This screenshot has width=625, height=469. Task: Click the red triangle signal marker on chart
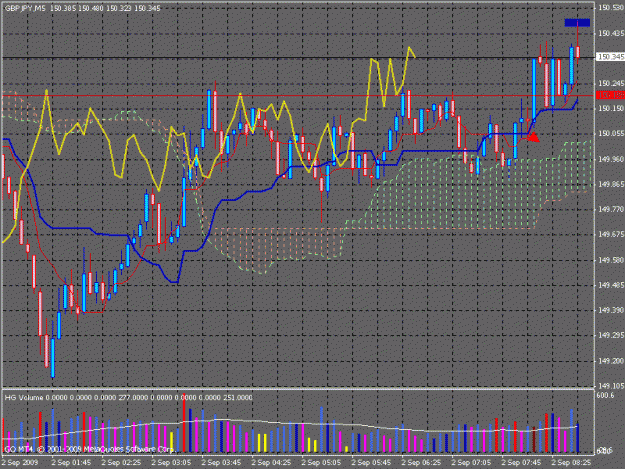coord(533,137)
